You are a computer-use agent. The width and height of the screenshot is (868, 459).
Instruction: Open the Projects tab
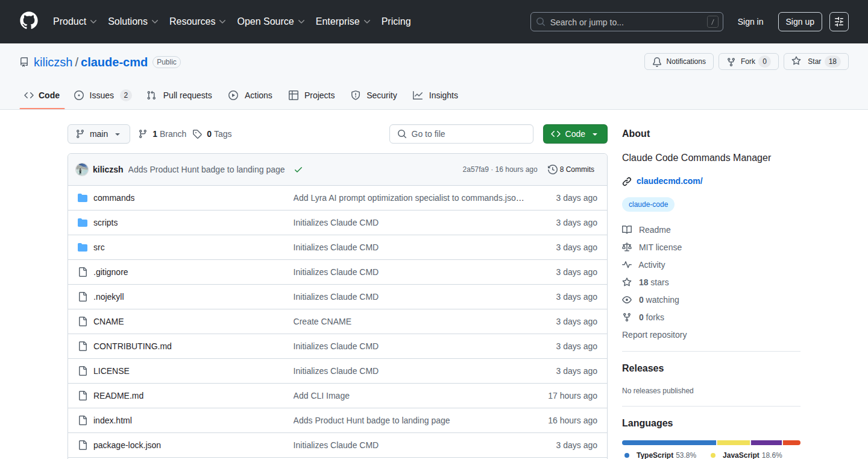312,95
